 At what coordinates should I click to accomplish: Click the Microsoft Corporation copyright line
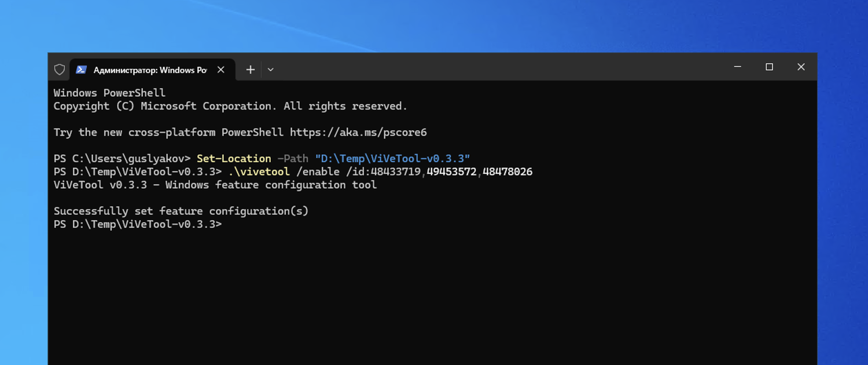pyautogui.click(x=230, y=106)
